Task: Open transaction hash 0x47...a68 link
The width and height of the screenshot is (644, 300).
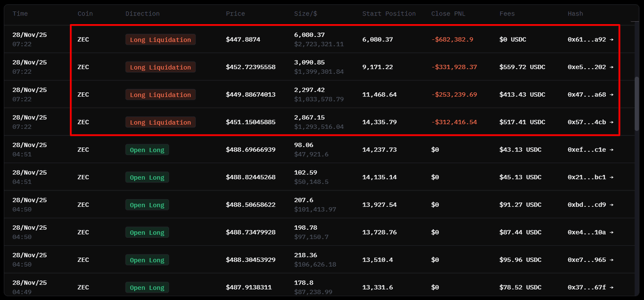Action: [x=590, y=94]
